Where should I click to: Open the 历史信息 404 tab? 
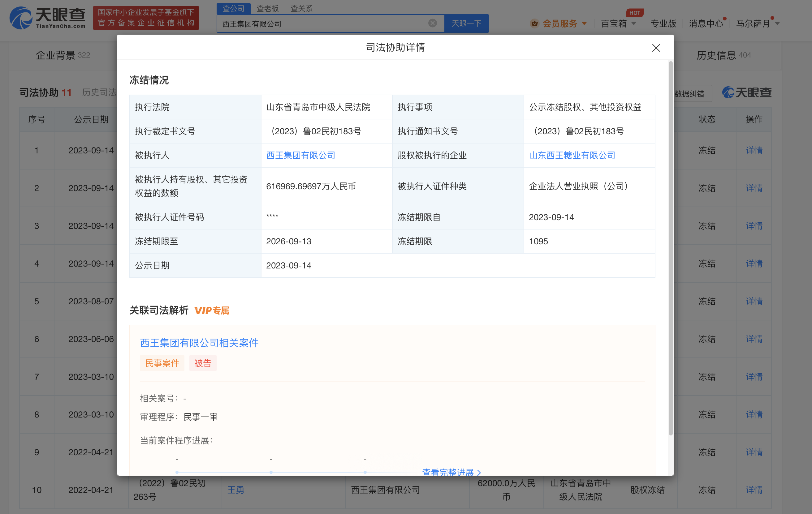(x=723, y=55)
